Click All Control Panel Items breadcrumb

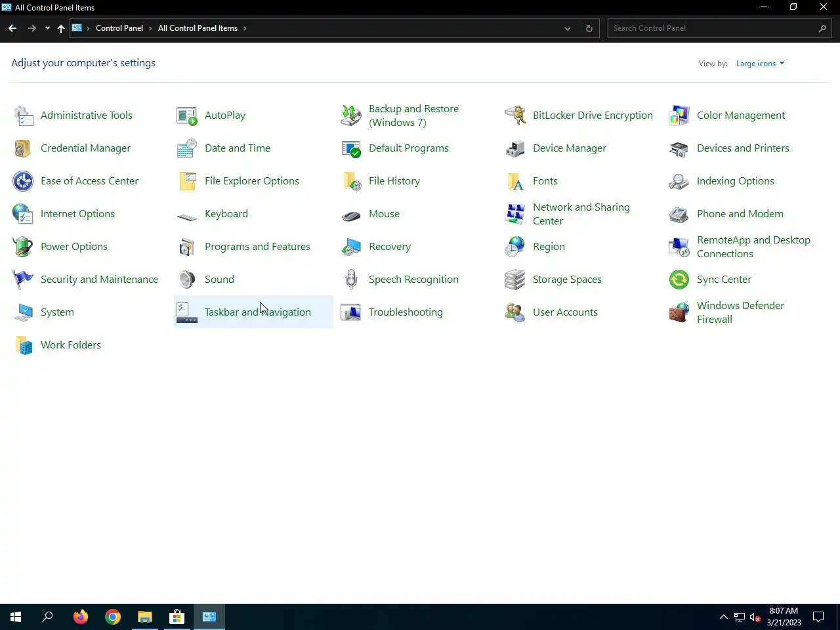pos(198,28)
